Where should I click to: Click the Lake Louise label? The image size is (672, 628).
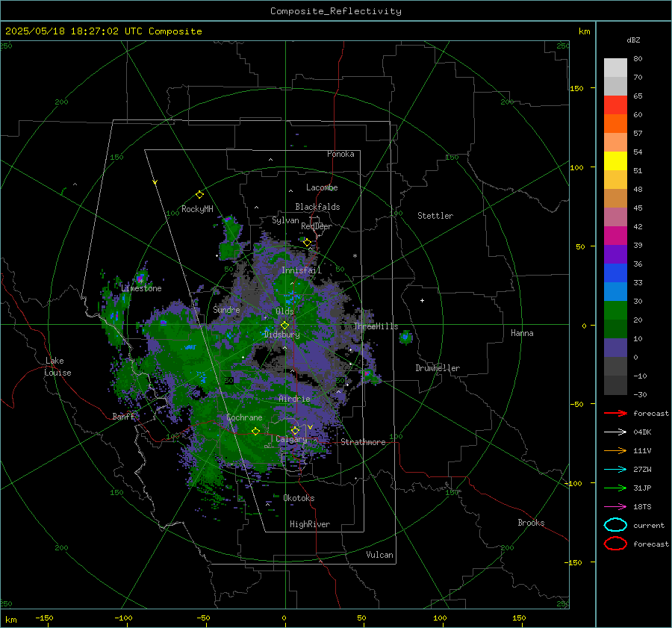point(57,367)
